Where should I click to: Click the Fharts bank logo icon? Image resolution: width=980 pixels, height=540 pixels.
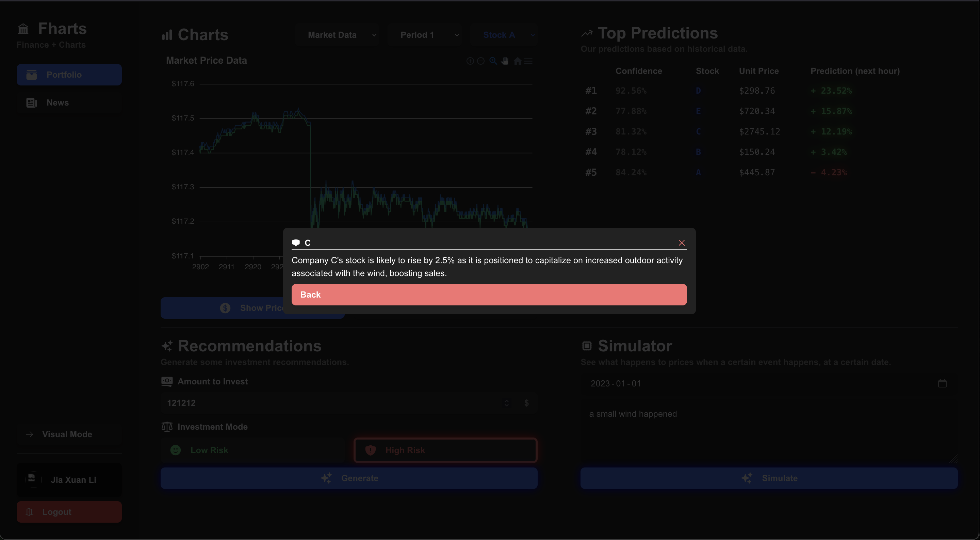coord(23,29)
